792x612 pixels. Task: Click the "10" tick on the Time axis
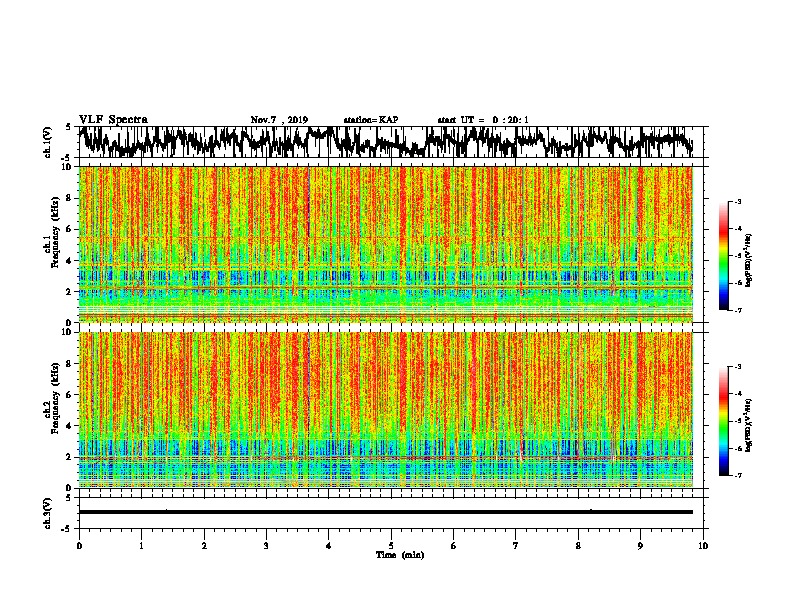click(x=703, y=546)
